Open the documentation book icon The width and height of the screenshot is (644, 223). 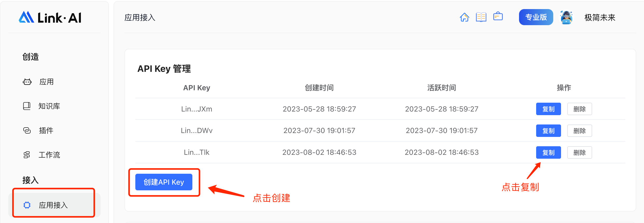[x=481, y=17]
